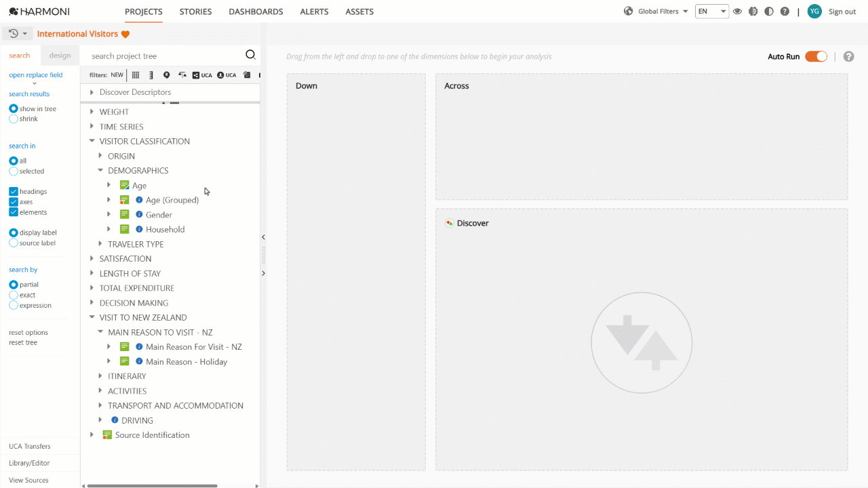Viewport: 868px width, 488px height.
Task: Favorite International Visitors with the heart icon
Action: point(125,34)
